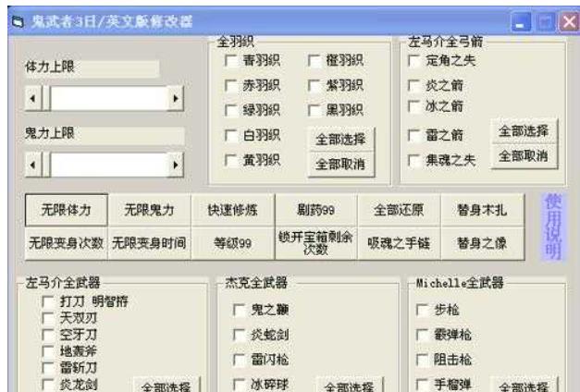Click the 鬼力上限 value field
580x392 pixels.
(x=105, y=135)
